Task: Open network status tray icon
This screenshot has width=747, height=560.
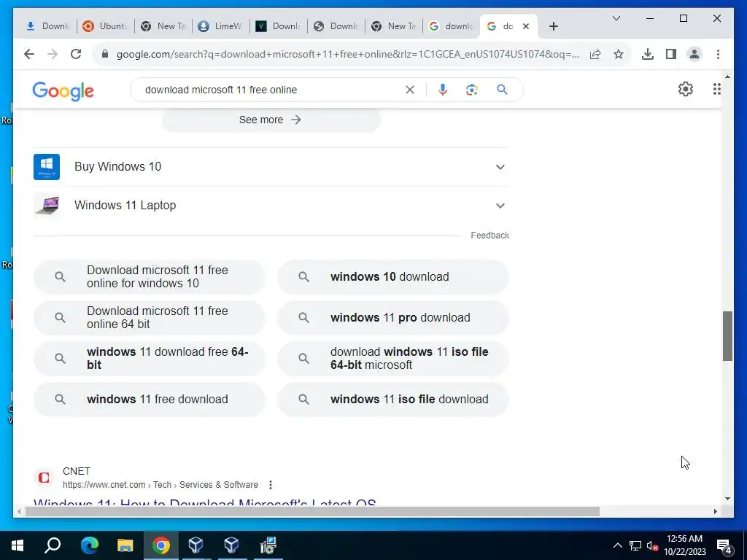Action: [635, 545]
